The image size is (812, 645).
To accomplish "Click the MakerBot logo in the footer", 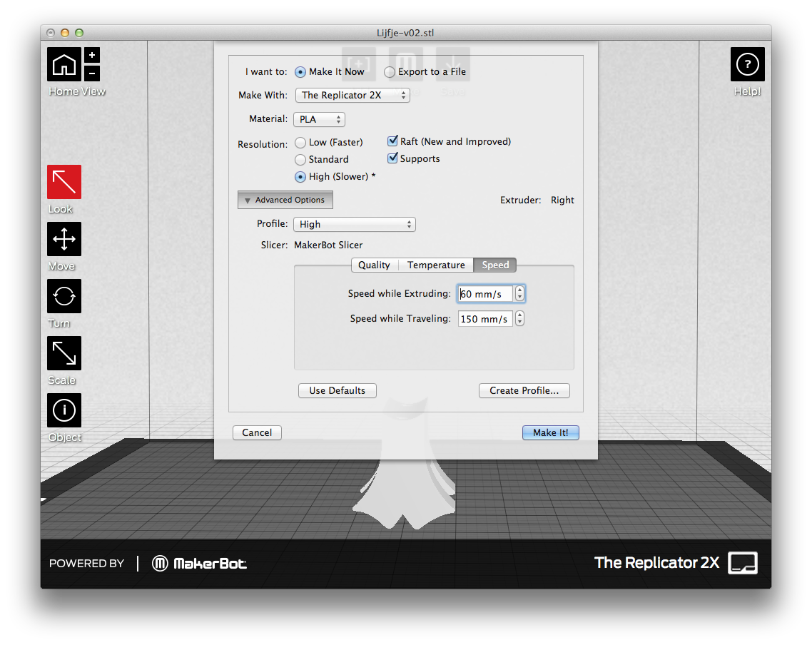I will tap(200, 563).
